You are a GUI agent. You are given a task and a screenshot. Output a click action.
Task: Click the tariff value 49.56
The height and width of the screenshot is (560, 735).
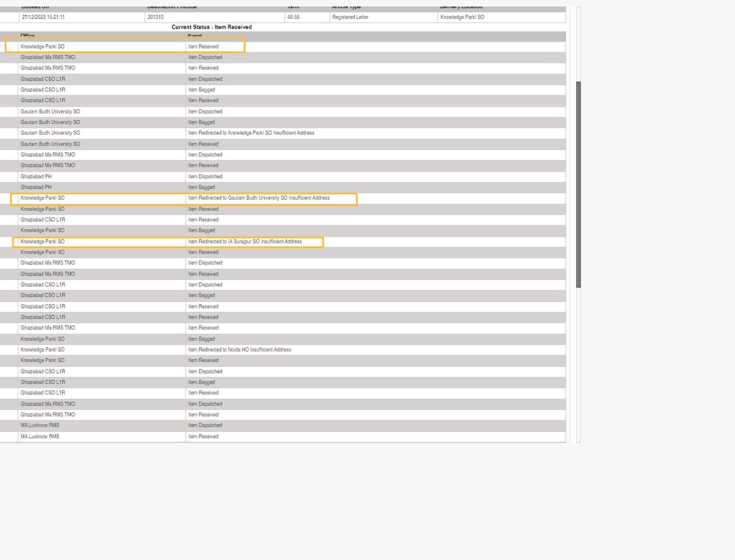tap(293, 17)
